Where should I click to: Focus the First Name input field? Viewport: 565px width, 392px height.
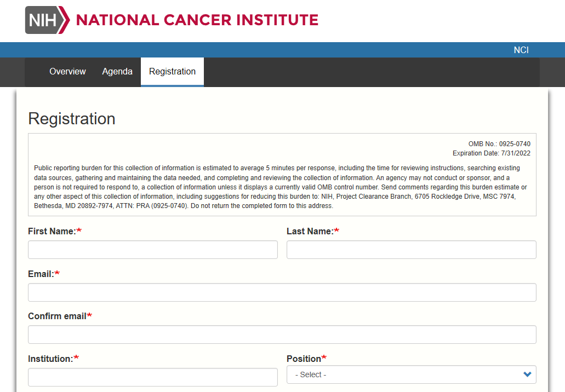coord(152,250)
